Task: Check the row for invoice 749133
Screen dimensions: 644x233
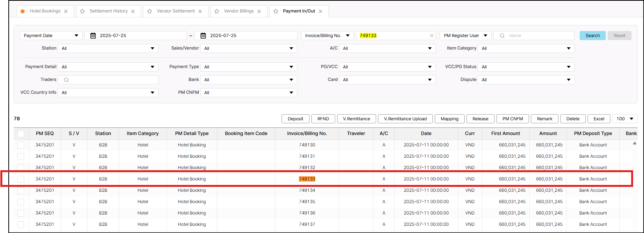Action: tap(21, 179)
